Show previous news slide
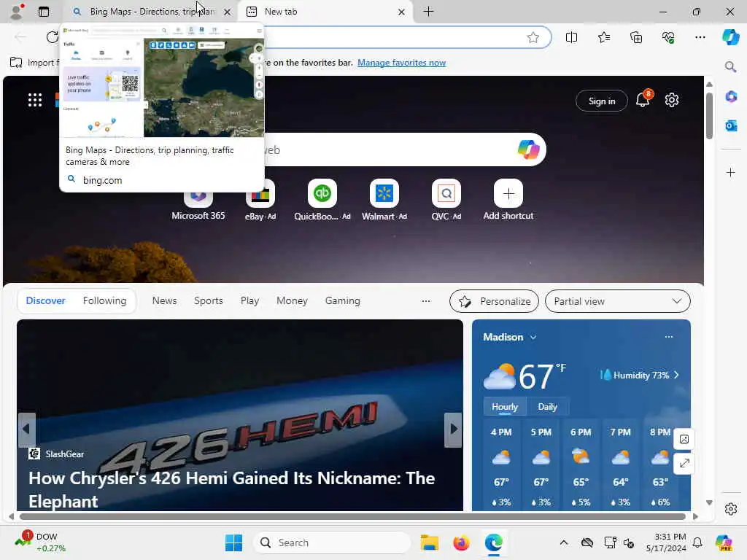Image resolution: width=747 pixels, height=560 pixels. 26,429
